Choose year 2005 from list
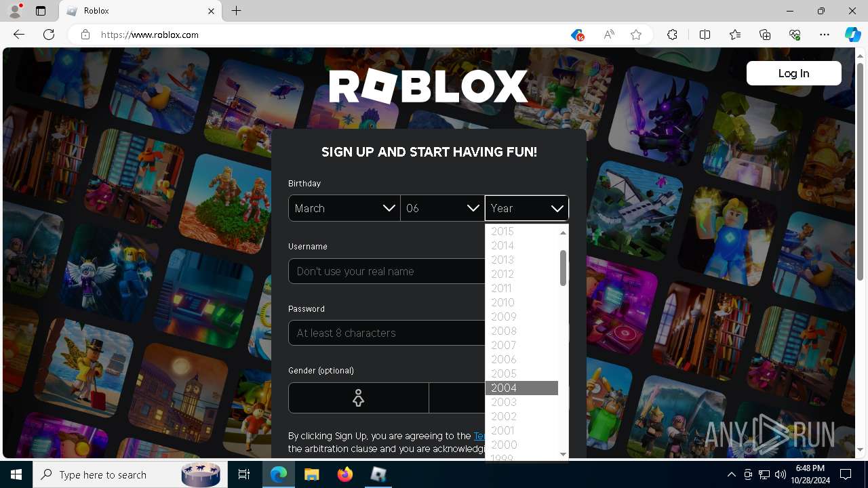Screen dimensions: 868x488 pos(521,373)
